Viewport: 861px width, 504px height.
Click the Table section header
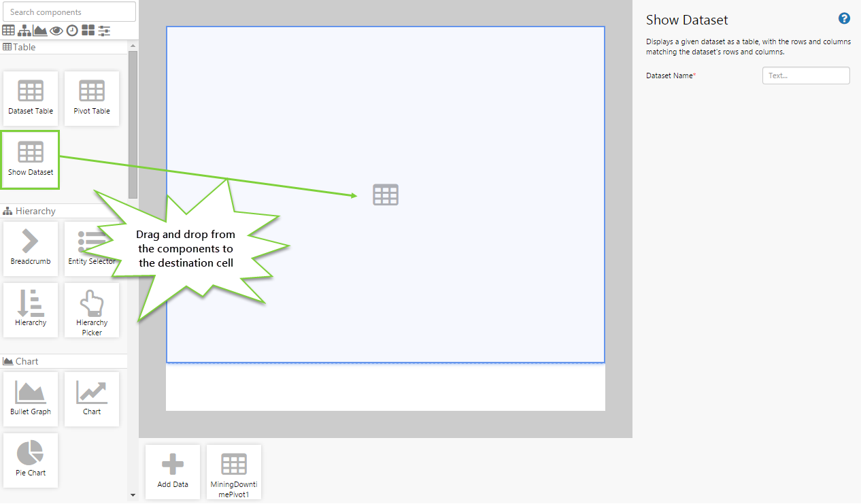64,48
